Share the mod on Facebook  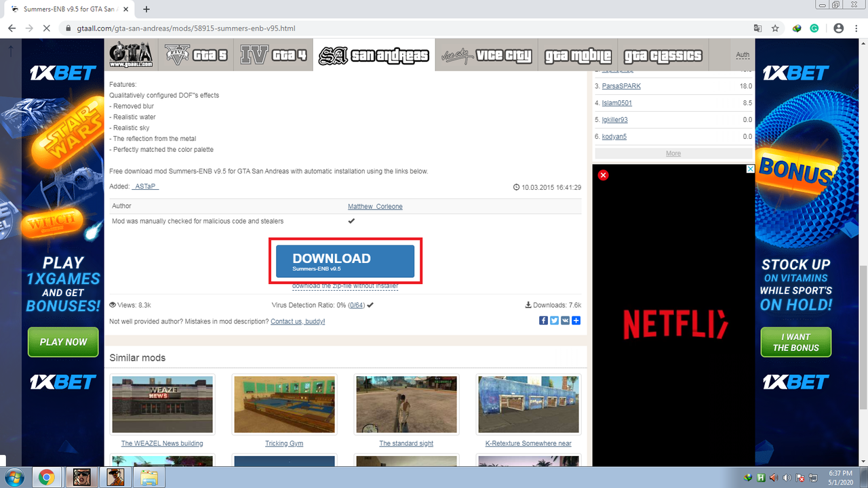tap(543, 321)
